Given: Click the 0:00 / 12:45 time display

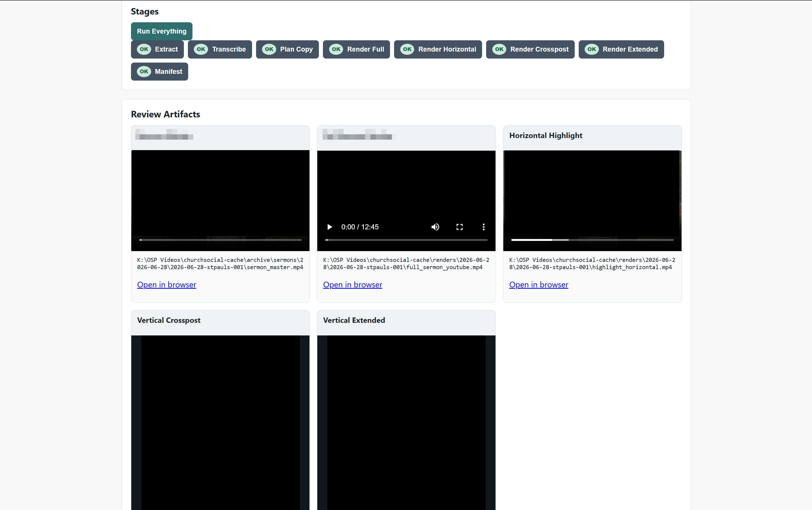Looking at the screenshot, I should [360, 227].
